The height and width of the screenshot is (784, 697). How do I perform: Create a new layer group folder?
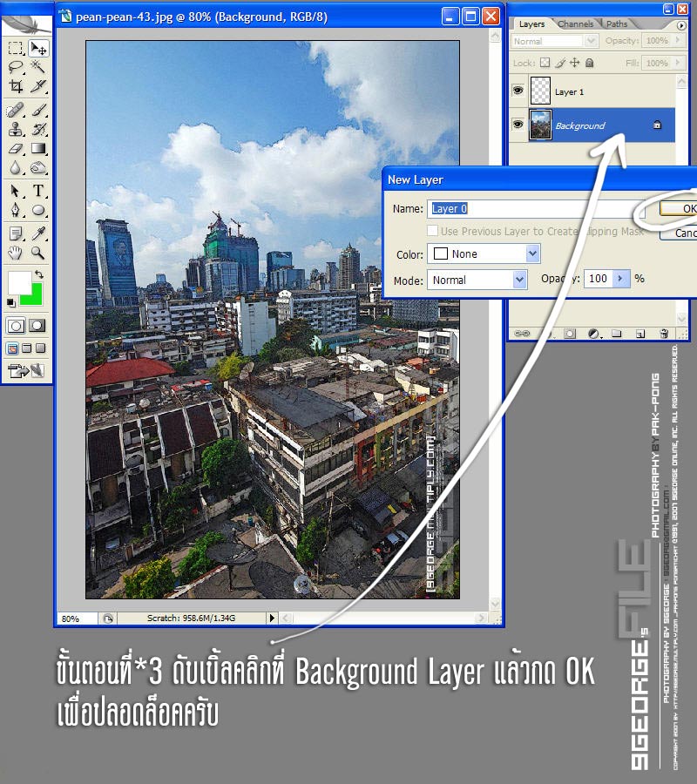click(617, 334)
